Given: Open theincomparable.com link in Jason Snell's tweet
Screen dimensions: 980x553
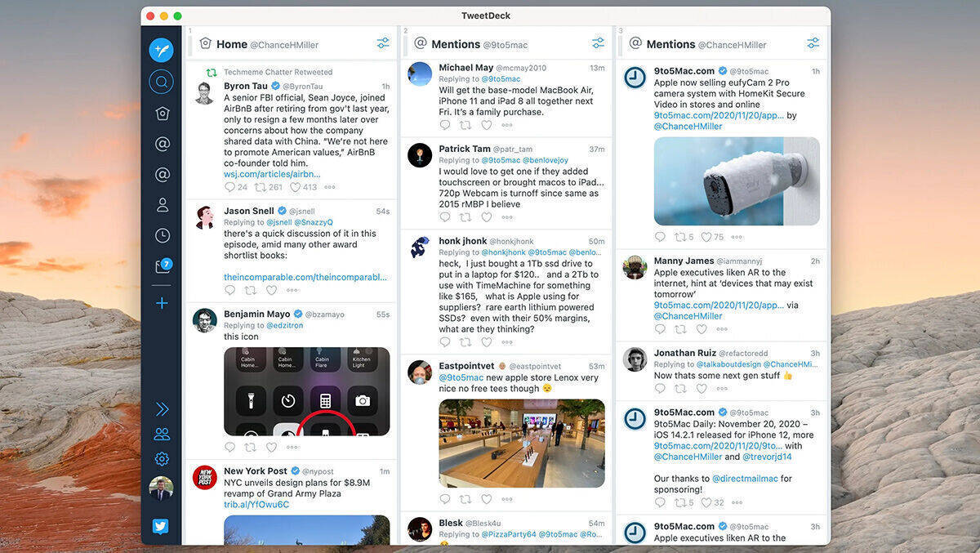Looking at the screenshot, I should pos(305,277).
